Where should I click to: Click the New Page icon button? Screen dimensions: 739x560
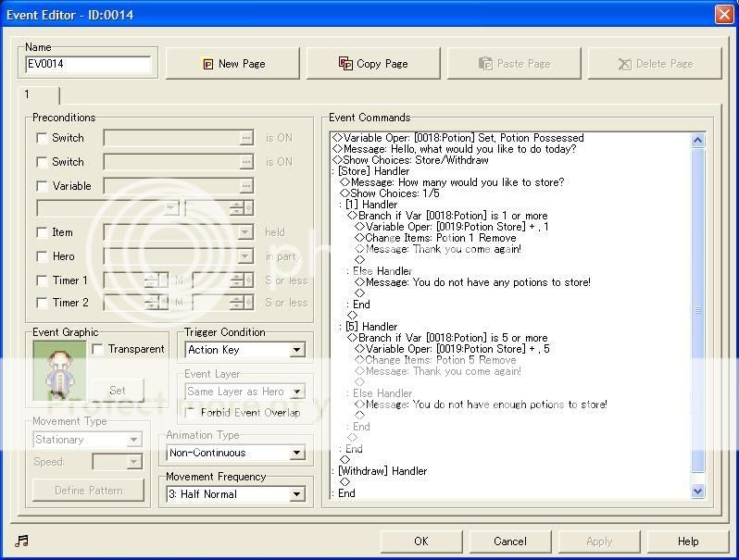[x=234, y=64]
